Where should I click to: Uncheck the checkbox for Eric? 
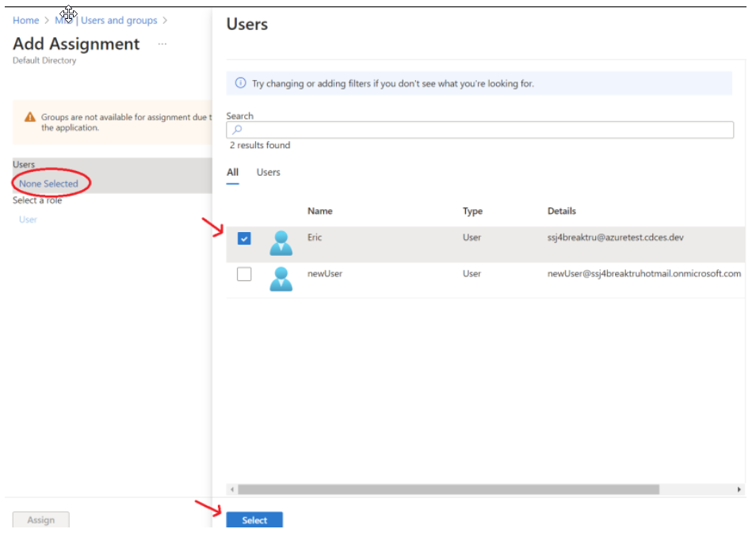point(244,238)
